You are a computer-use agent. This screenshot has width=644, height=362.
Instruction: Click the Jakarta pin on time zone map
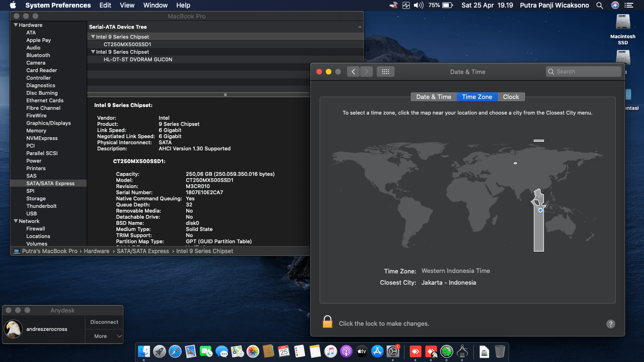[x=540, y=210]
